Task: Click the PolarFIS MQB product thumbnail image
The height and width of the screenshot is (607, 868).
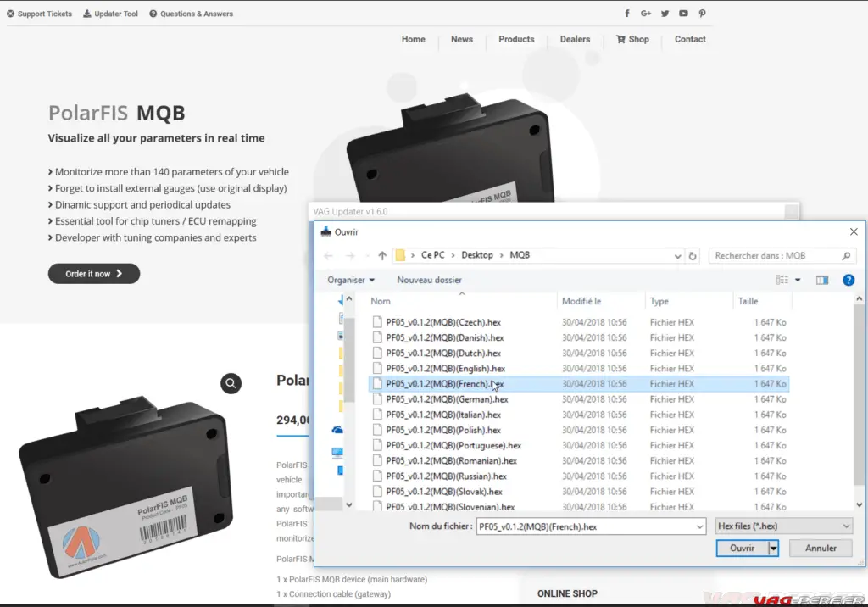Action: pyautogui.click(x=126, y=487)
